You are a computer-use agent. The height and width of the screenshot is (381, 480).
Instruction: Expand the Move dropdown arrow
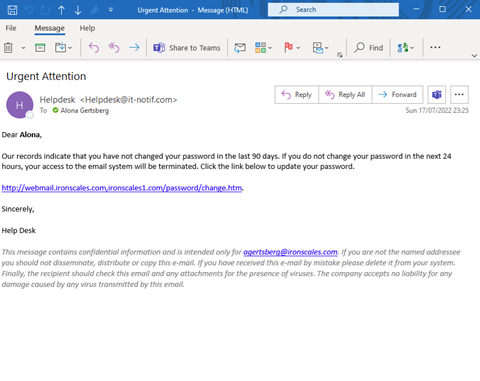point(70,48)
